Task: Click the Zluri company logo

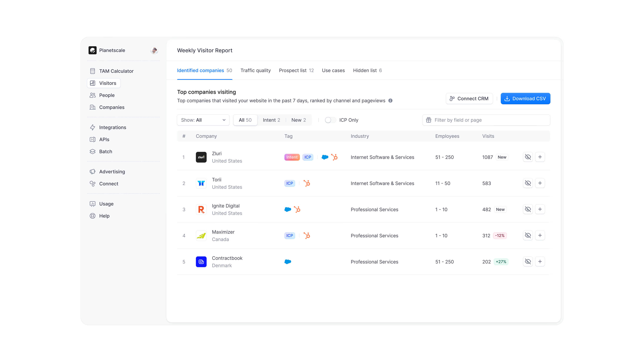Action: 201,157
